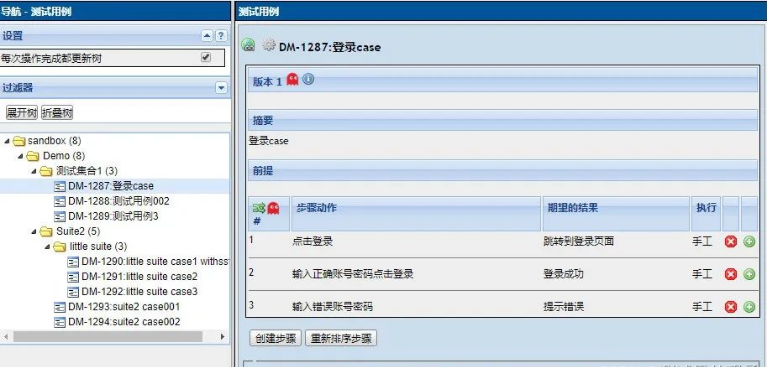This screenshot has width=767, height=367.
Task: Insert step after step 2 with green plus
Action: pos(749,275)
